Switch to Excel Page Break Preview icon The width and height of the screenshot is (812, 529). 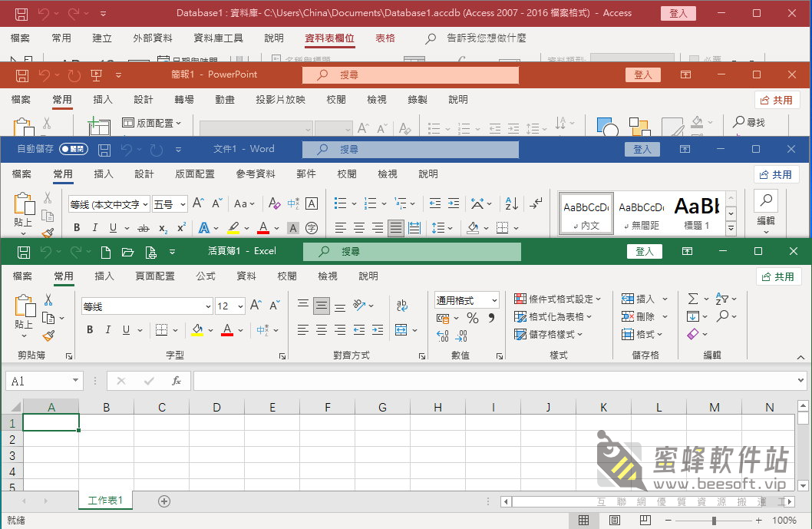645,521
